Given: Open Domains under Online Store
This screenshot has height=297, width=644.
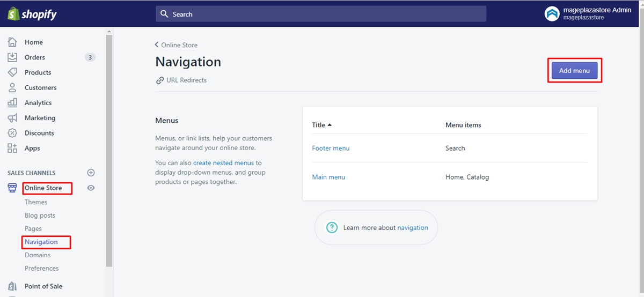Looking at the screenshot, I should 38,255.
